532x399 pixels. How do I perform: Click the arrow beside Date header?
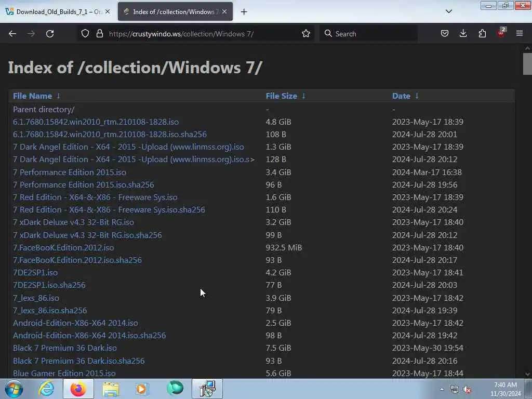(417, 96)
